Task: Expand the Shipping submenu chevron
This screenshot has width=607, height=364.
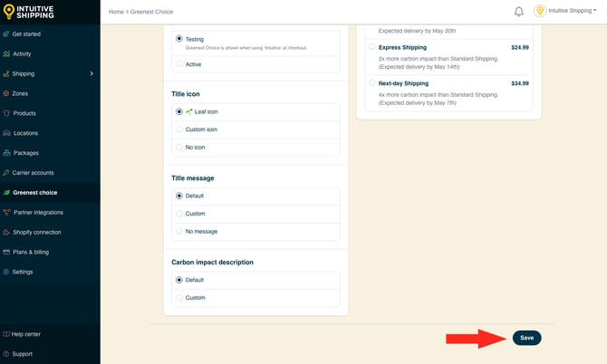Action: (92, 73)
